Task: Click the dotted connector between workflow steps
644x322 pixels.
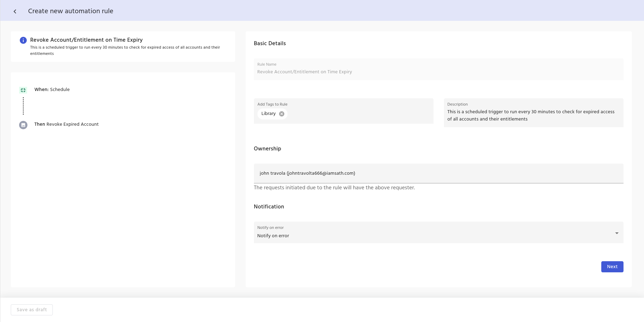Action: click(23, 106)
